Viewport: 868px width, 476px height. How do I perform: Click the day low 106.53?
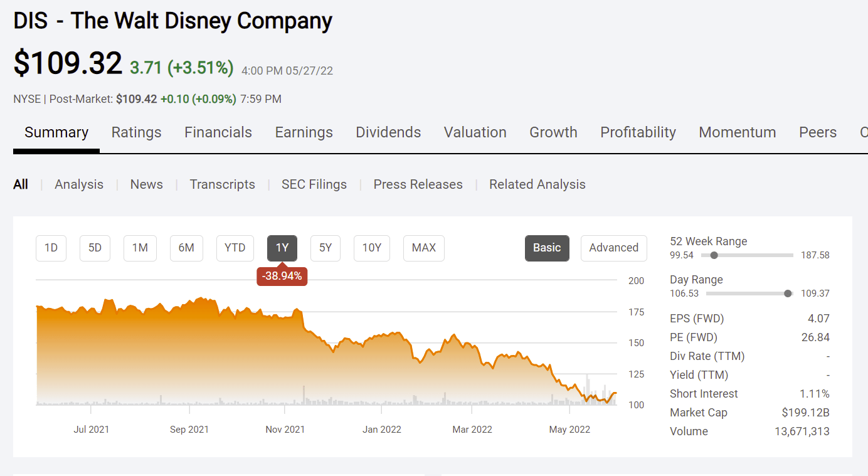point(684,294)
